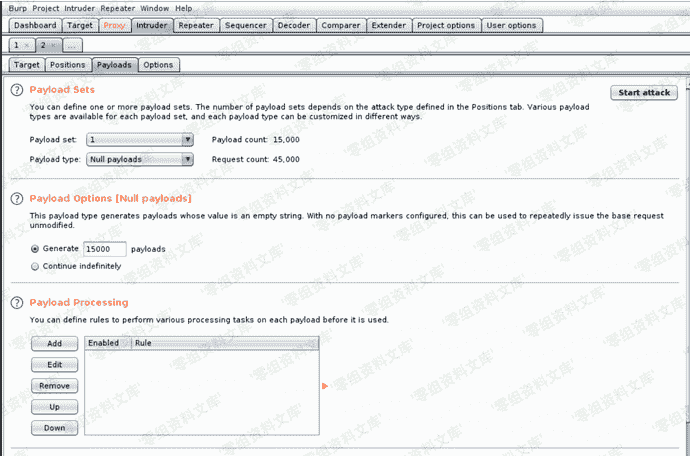690x456 pixels.
Task: Open help for Payload Sets section
Action: point(17,90)
